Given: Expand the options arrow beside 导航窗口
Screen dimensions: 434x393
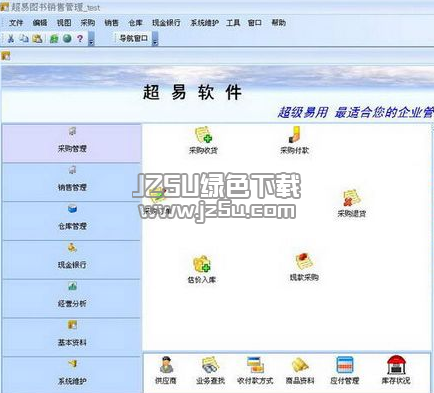Looking at the screenshot, I should pyautogui.click(x=155, y=39).
